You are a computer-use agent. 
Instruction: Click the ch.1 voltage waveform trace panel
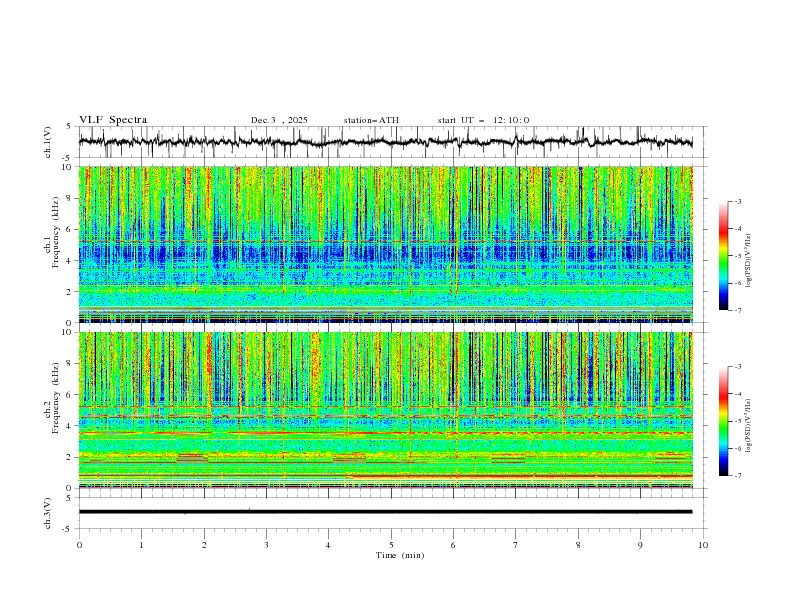click(x=393, y=142)
